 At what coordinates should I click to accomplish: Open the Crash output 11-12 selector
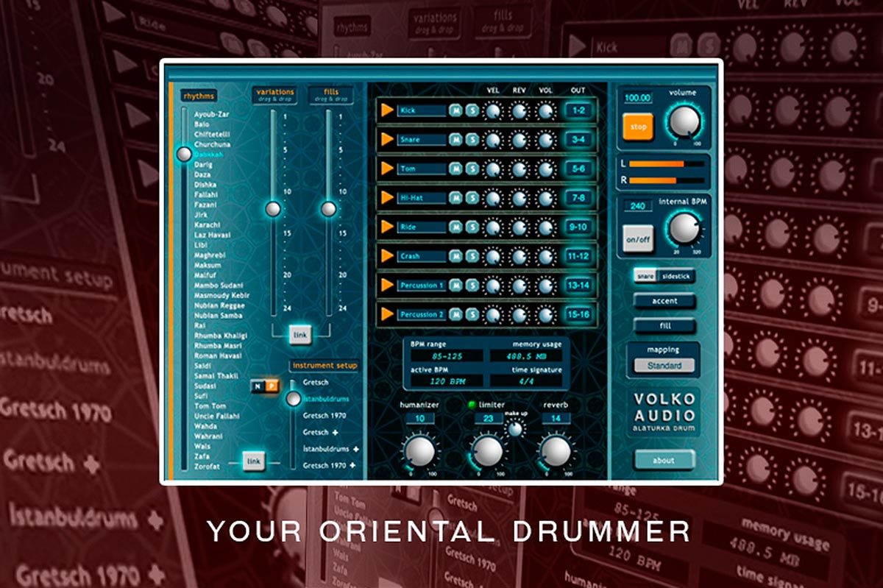[x=578, y=256]
